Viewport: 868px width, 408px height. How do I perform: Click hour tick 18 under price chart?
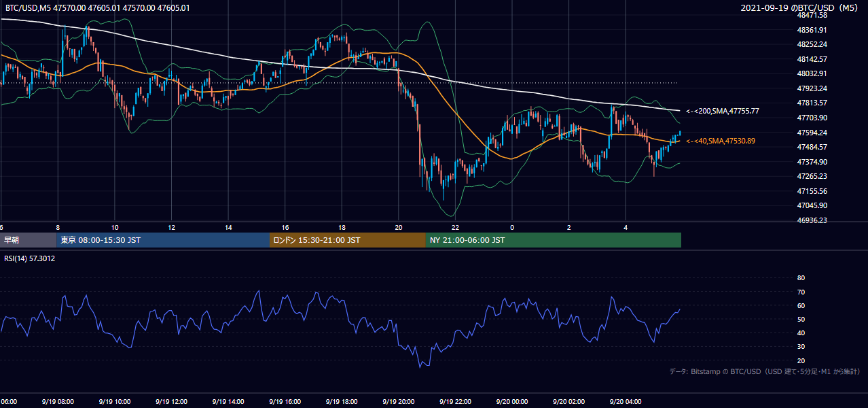pyautogui.click(x=342, y=227)
